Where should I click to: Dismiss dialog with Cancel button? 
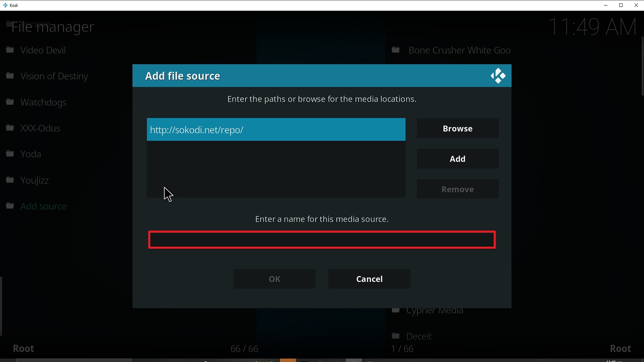pos(369,279)
